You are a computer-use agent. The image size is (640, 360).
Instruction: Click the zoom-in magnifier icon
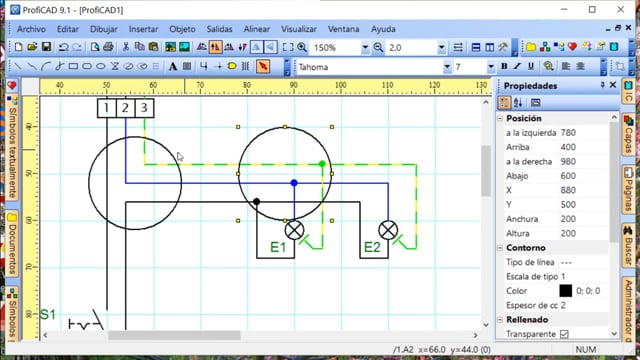tap(302, 47)
